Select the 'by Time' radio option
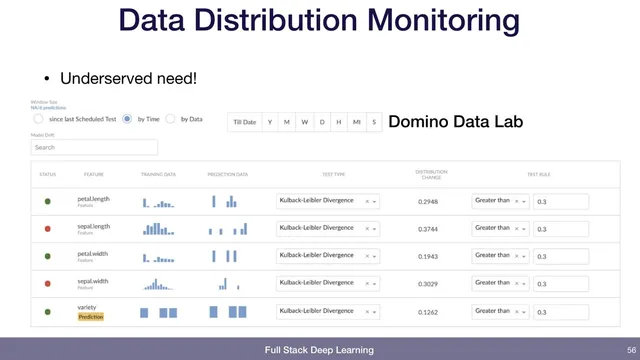 (127, 119)
